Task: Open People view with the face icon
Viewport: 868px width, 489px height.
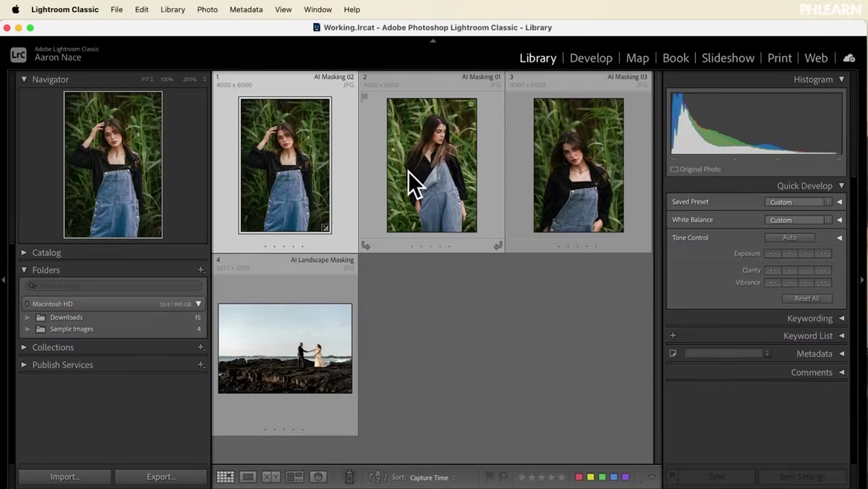Action: [x=318, y=477]
